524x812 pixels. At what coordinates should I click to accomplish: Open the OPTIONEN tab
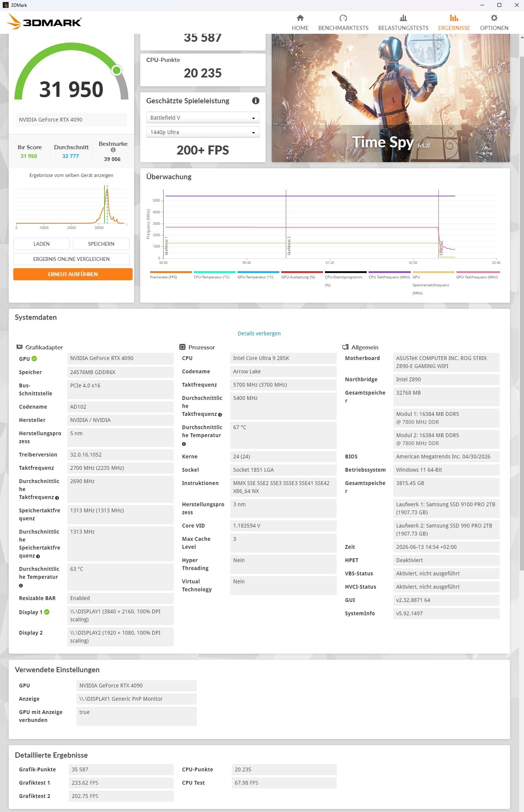pyautogui.click(x=494, y=22)
